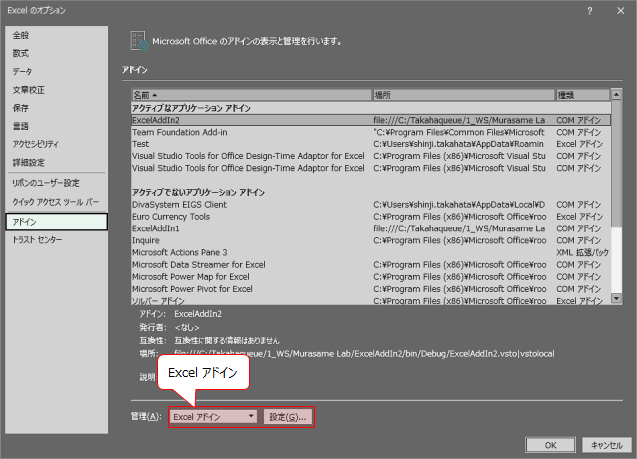The width and height of the screenshot is (637, 459).
Task: Click the add-in list scroll up arrow
Action: [x=616, y=95]
